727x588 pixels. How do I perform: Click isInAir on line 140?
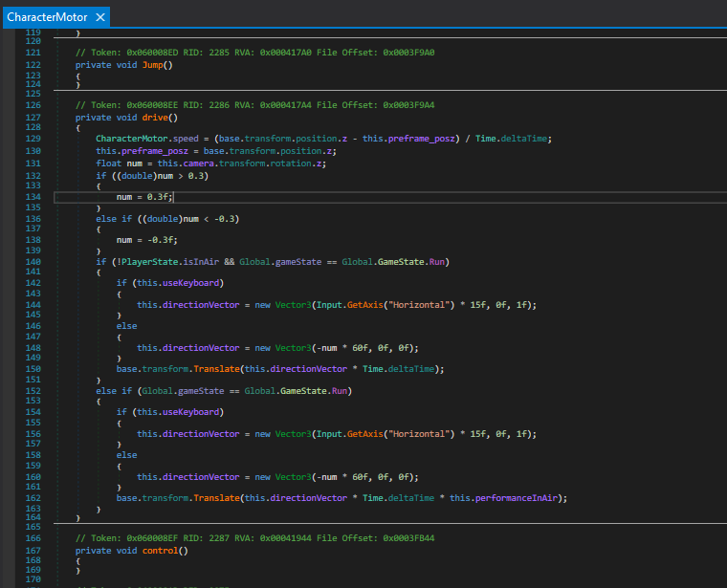(x=201, y=262)
